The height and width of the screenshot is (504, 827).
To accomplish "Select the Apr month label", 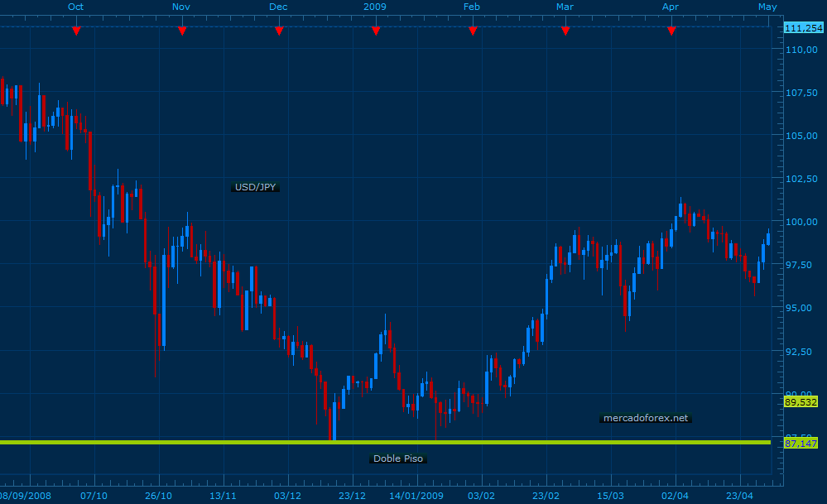I will [x=671, y=7].
